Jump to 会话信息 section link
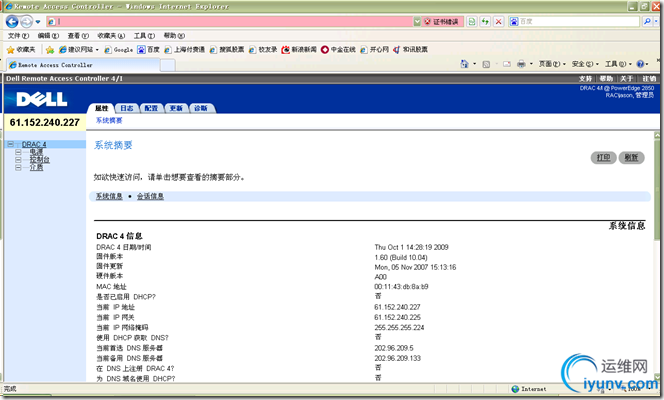 pos(150,196)
